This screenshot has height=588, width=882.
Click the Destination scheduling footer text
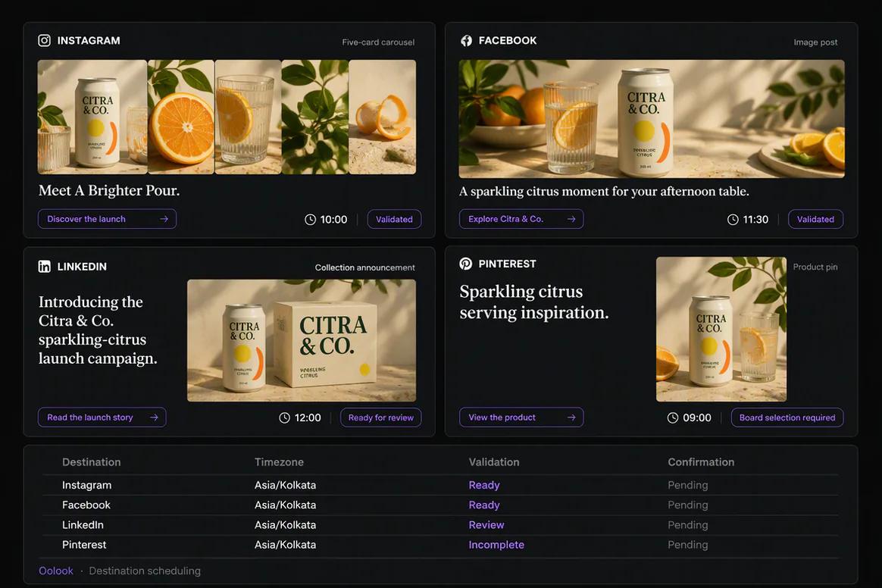145,571
